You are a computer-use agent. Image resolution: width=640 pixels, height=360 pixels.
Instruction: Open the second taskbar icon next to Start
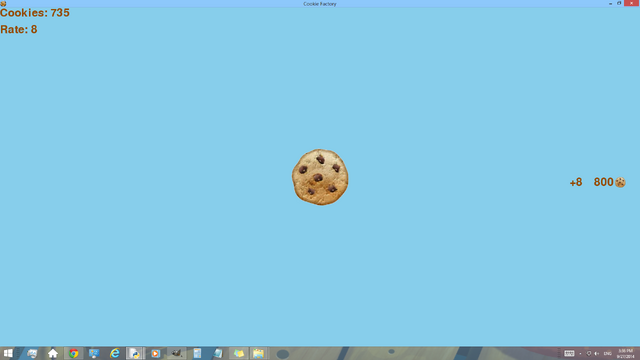pyautogui.click(x=32, y=353)
